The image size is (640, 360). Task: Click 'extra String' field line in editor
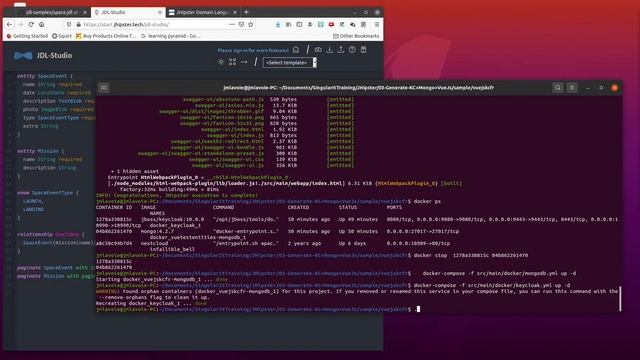click(x=40, y=126)
